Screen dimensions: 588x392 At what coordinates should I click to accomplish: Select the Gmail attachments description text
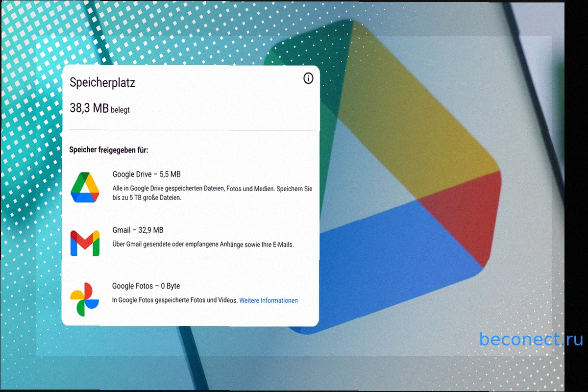point(203,245)
